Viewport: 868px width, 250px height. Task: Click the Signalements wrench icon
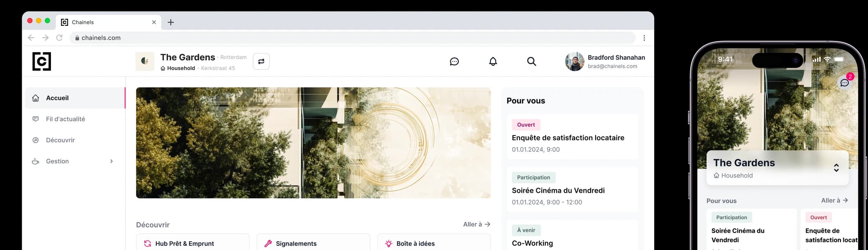point(268,243)
